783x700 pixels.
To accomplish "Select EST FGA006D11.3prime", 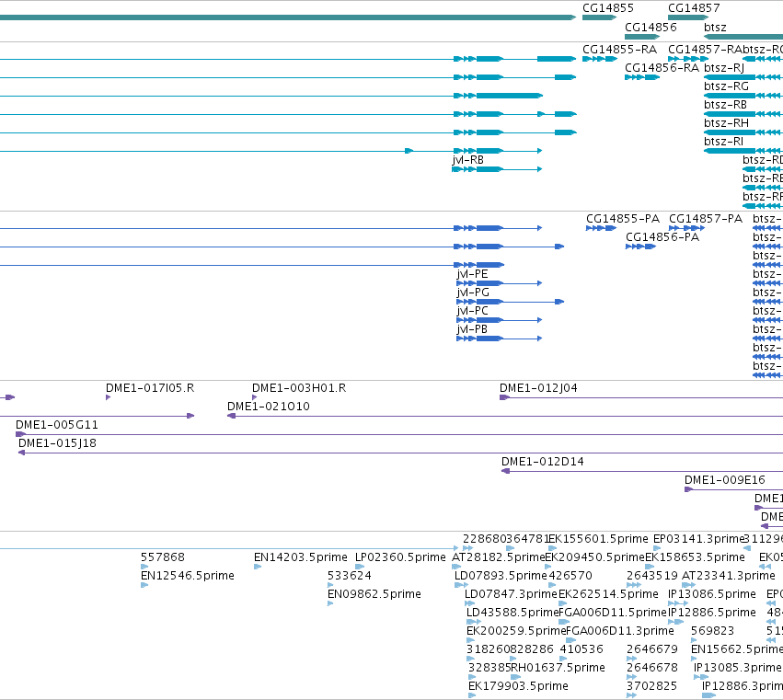I will pyautogui.click(x=620, y=631).
